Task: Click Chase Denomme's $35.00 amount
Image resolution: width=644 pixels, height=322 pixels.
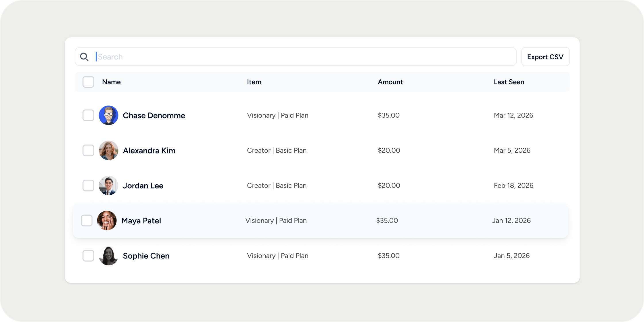Action: point(389,115)
